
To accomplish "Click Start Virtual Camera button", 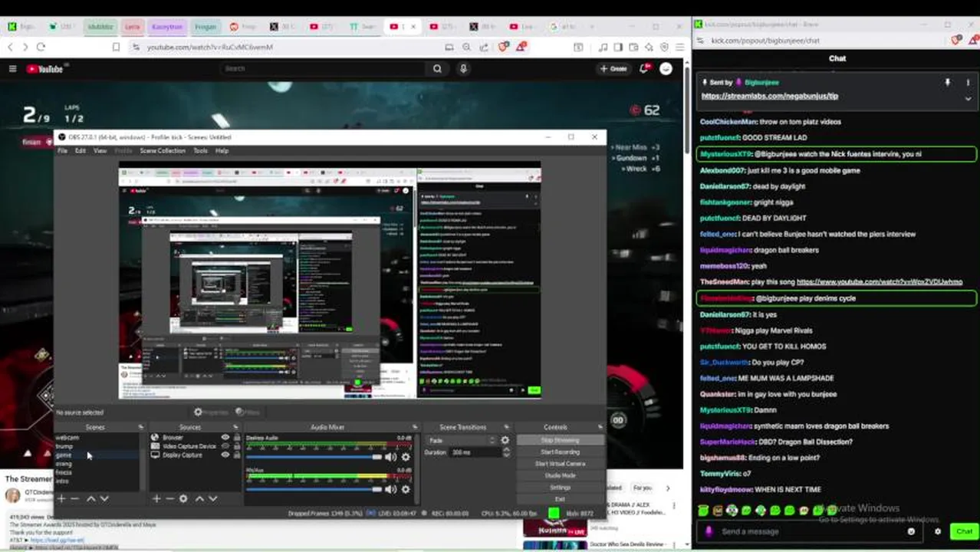I will (560, 464).
